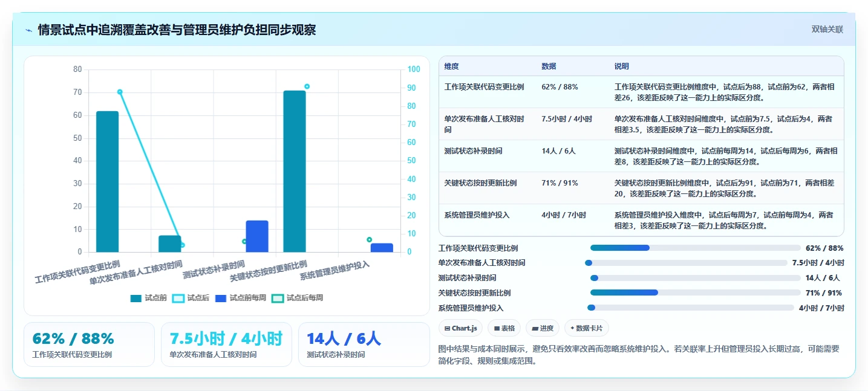Click the 工作项关联代码变更比例 progress bar
Screen dimensions: 868x391
696,248
